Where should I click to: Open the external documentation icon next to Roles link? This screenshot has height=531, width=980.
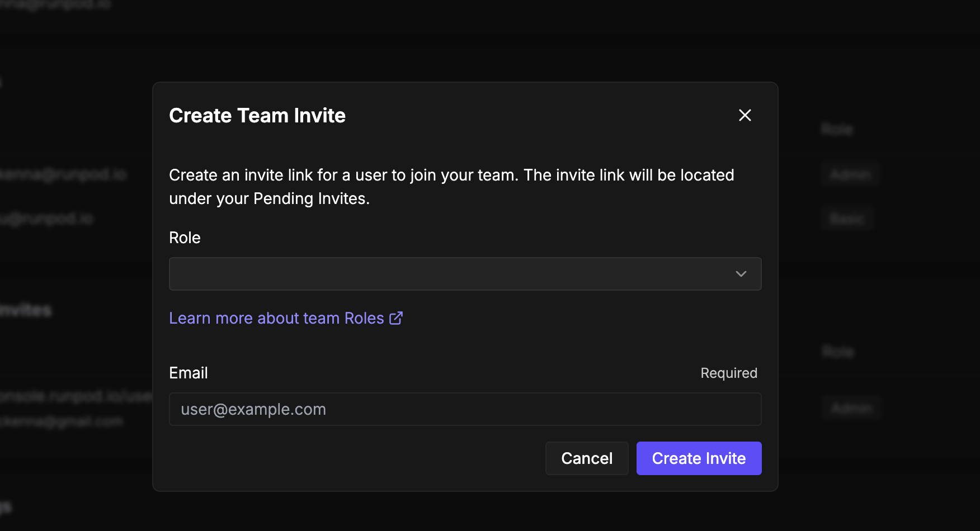396,317
